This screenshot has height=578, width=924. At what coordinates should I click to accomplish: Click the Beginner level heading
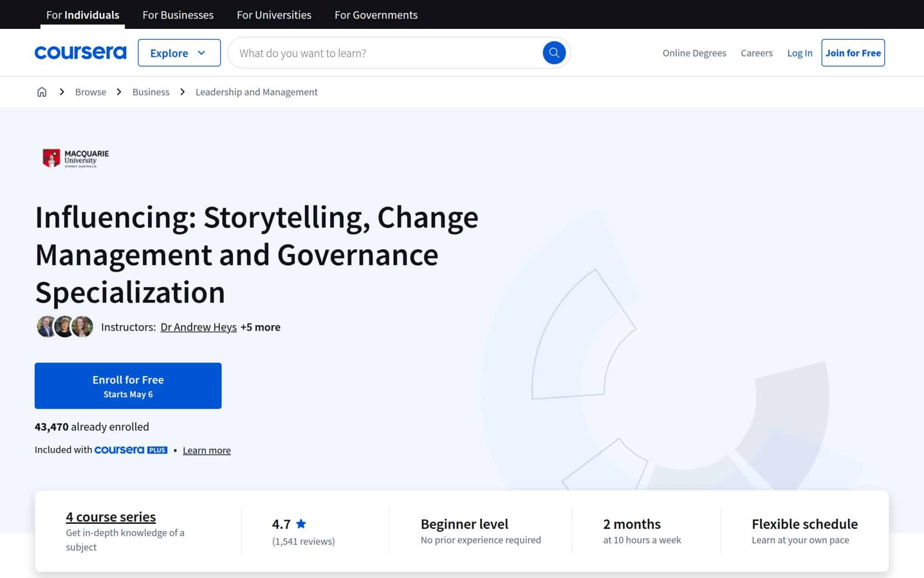point(464,524)
